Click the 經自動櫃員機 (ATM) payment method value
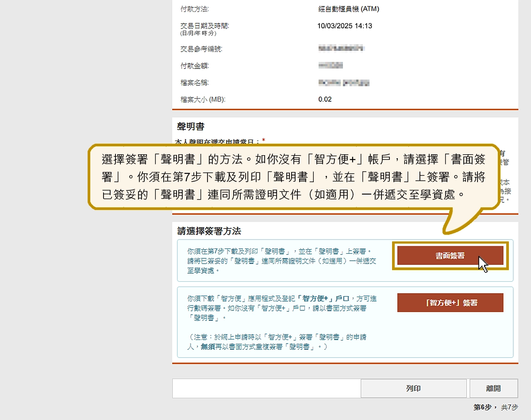 (x=348, y=9)
